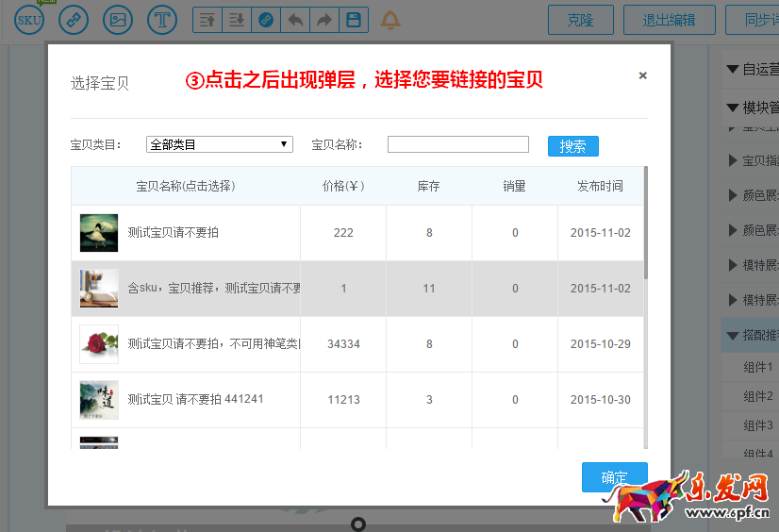Click the move layer down icon
Viewport: 779px width, 532px height.
pyautogui.click(x=237, y=19)
